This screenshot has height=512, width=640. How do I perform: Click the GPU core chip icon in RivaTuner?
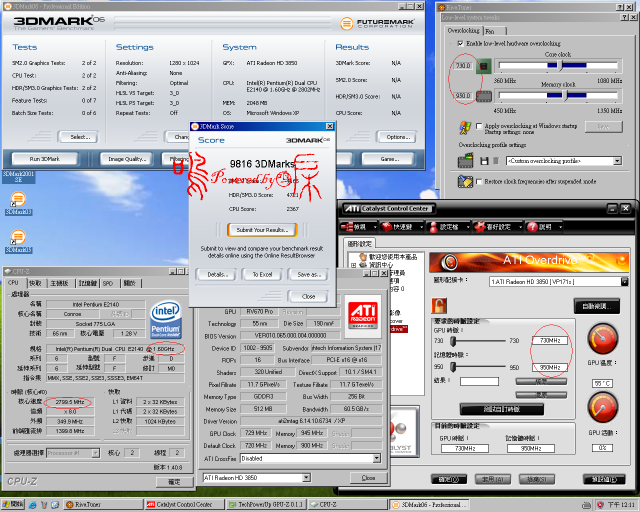click(484, 66)
